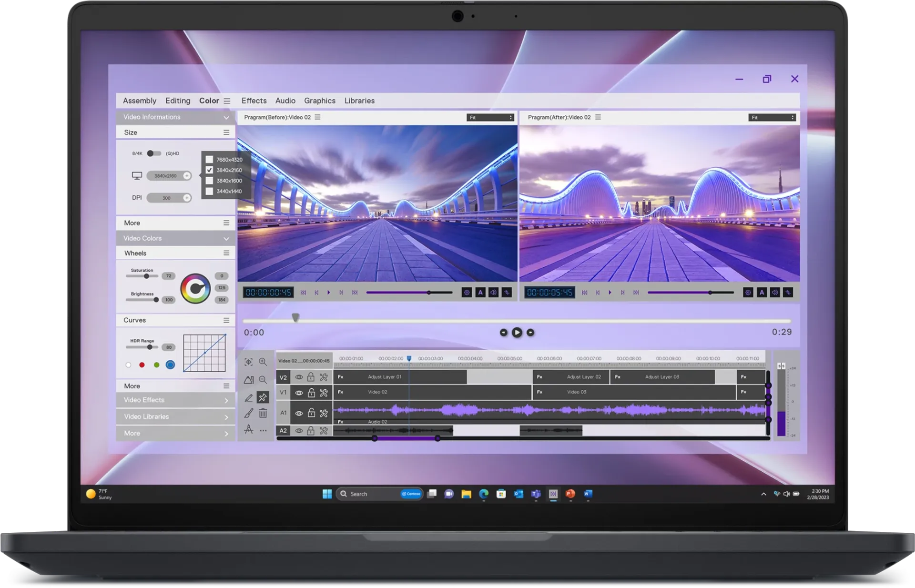The width and height of the screenshot is (915, 588).
Task: Select the Pen tool in timeline toolbar
Action: [x=249, y=398]
